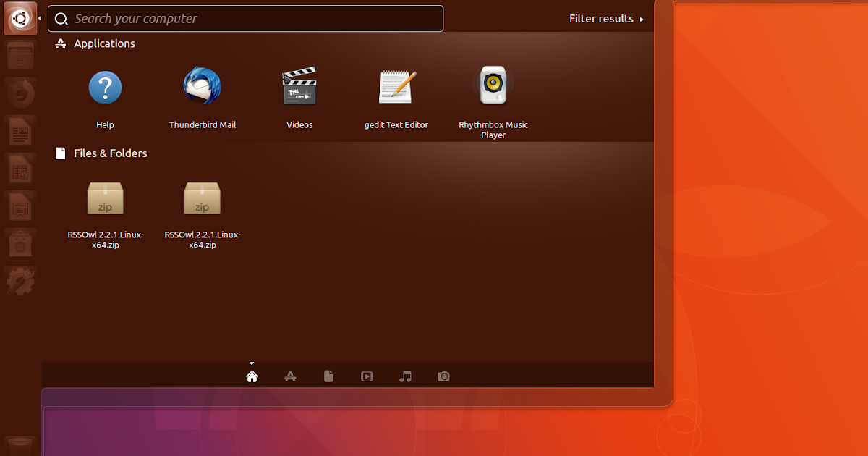This screenshot has height=456, width=868.
Task: Click the magnifier icon in search box
Action: 61,19
